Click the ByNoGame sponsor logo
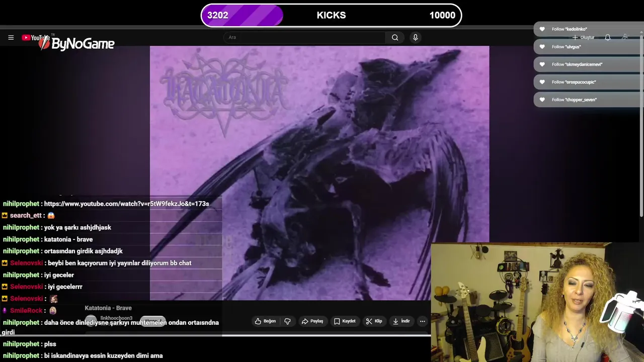 [77, 44]
